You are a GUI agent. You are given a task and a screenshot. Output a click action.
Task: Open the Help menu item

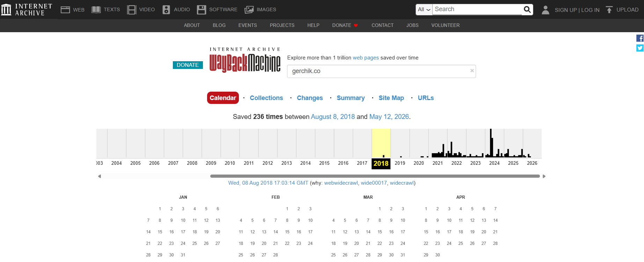[x=313, y=25]
